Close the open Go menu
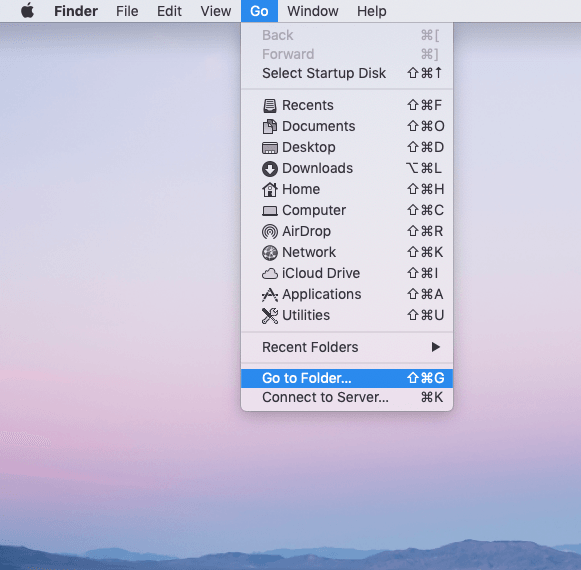Image resolution: width=581 pixels, height=570 pixels. point(259,11)
